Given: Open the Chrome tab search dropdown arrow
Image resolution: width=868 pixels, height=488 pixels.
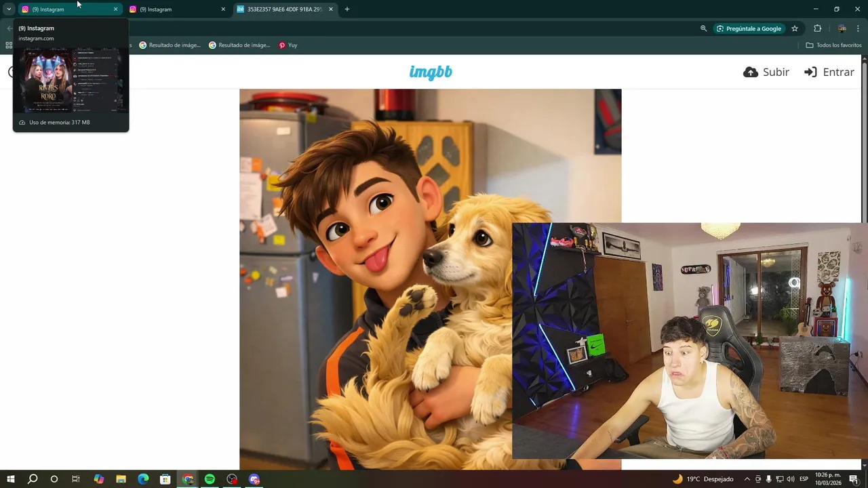Looking at the screenshot, I should 9,9.
